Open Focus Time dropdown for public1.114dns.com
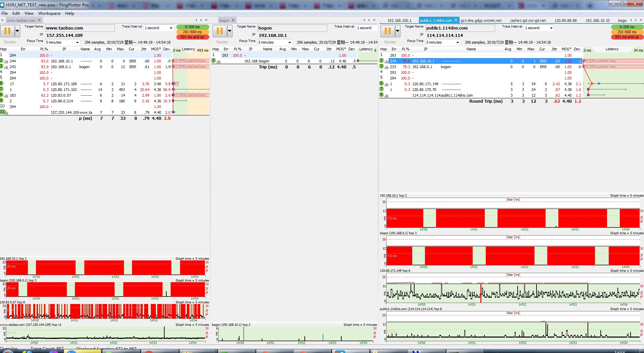 [458, 43]
